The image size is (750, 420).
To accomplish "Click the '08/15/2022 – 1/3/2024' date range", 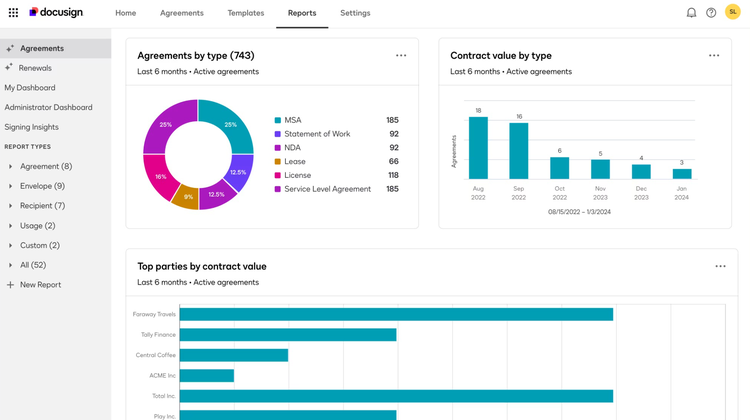I will tap(579, 212).
